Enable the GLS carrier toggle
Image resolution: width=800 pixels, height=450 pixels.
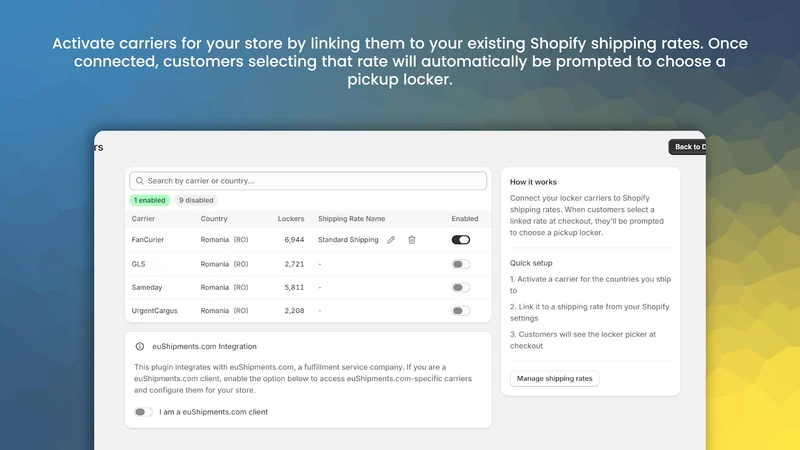coord(461,264)
